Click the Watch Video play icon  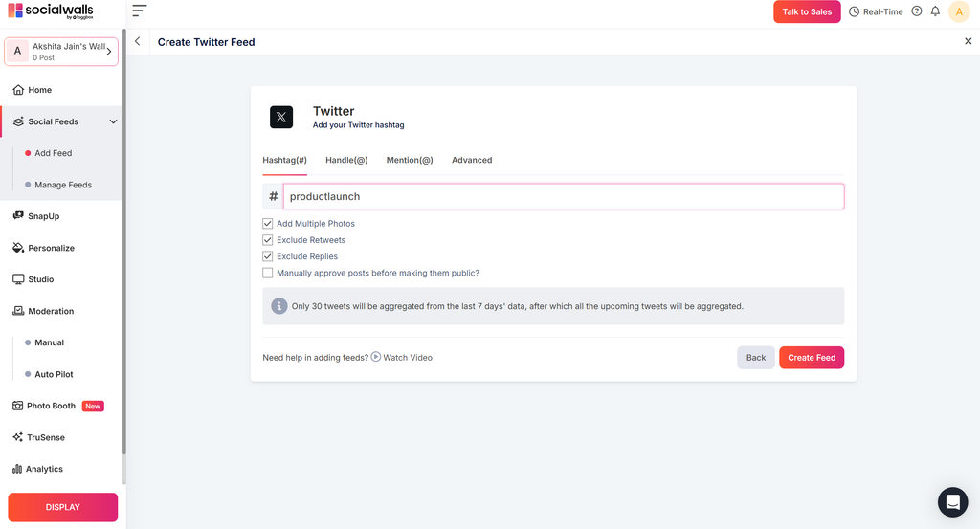(375, 357)
